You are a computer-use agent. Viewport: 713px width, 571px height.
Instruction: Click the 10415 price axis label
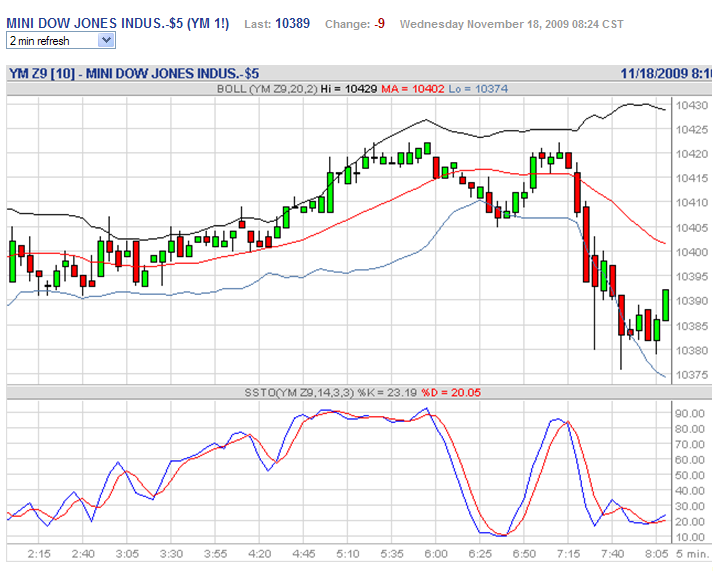692,178
